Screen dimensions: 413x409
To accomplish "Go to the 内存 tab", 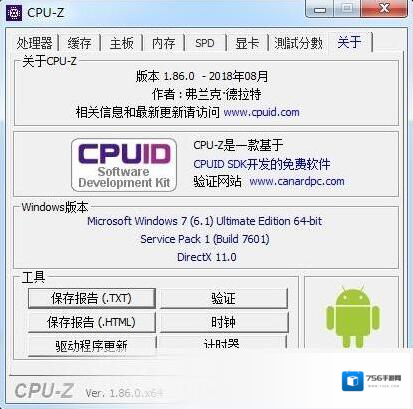I will pos(163,43).
